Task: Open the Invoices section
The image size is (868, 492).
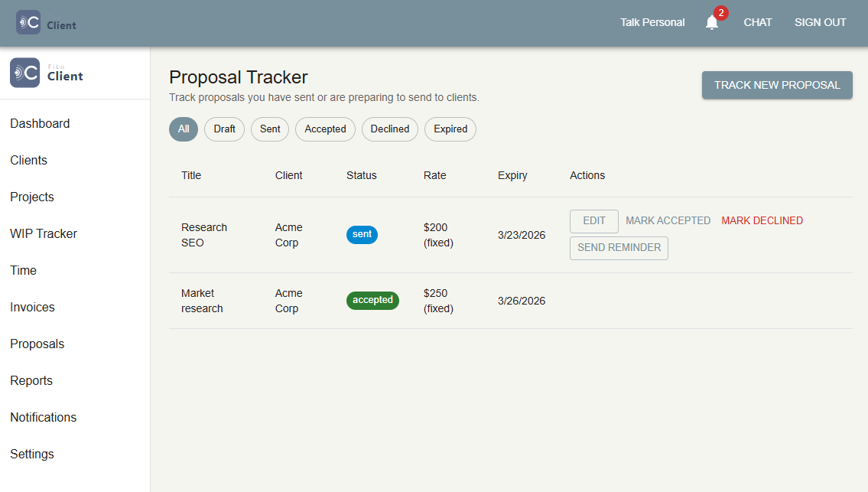Action: tap(32, 307)
